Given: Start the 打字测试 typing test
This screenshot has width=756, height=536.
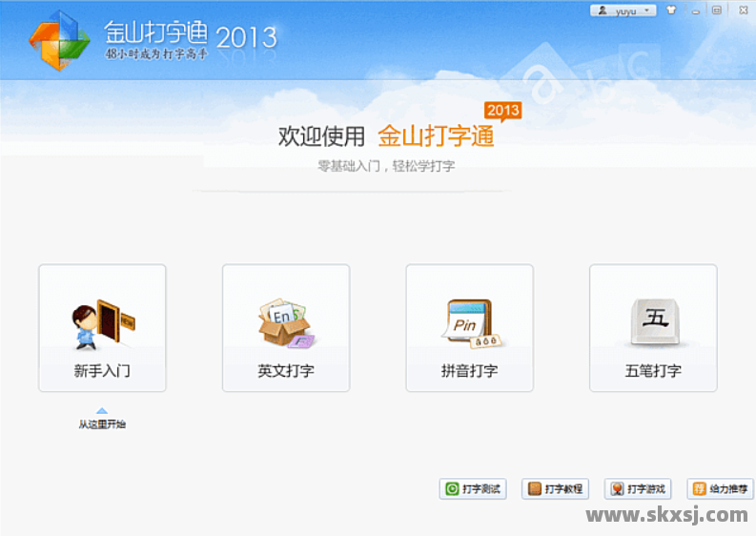Looking at the screenshot, I should click(473, 489).
